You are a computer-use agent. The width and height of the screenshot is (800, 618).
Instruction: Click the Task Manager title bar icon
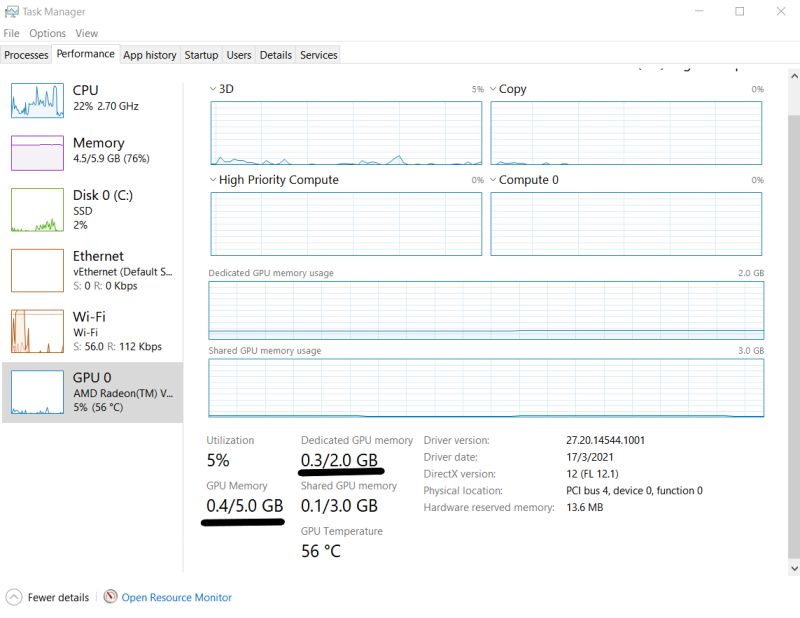[12, 11]
